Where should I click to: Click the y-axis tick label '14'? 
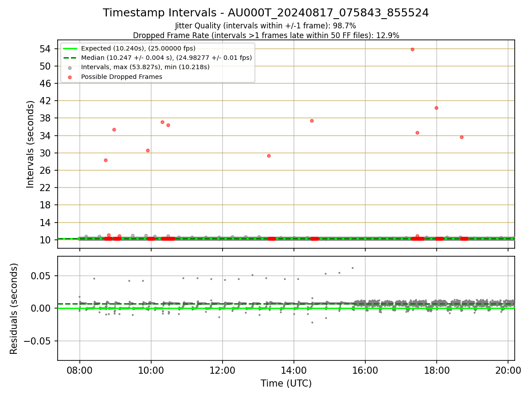click(x=46, y=223)
